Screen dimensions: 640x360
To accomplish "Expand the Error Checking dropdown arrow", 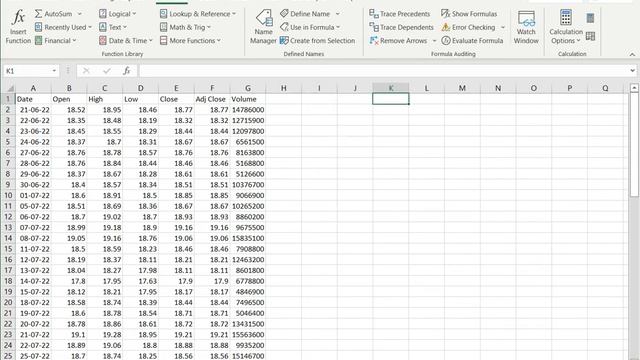I will (503, 27).
